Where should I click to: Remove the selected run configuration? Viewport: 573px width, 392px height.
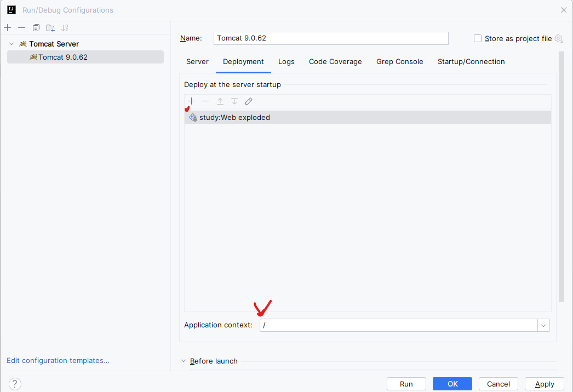pyautogui.click(x=21, y=28)
